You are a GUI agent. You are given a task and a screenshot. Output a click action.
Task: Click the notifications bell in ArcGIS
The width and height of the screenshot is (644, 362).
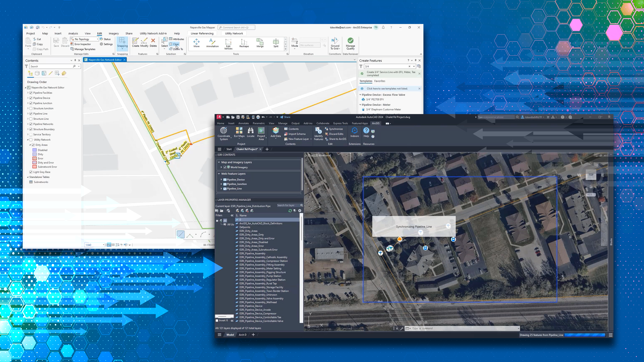(x=383, y=28)
